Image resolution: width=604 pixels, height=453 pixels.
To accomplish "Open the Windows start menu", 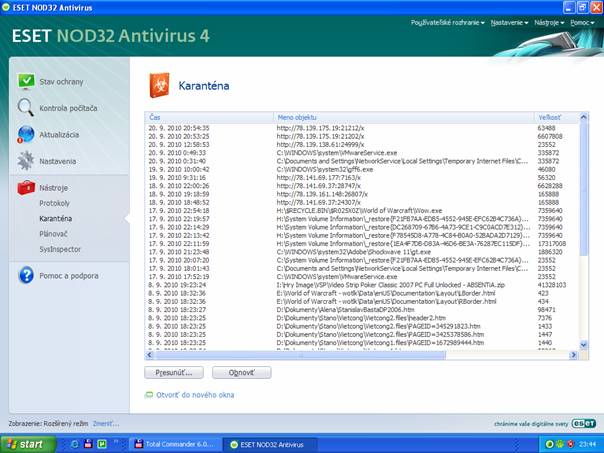I will pos(27,444).
